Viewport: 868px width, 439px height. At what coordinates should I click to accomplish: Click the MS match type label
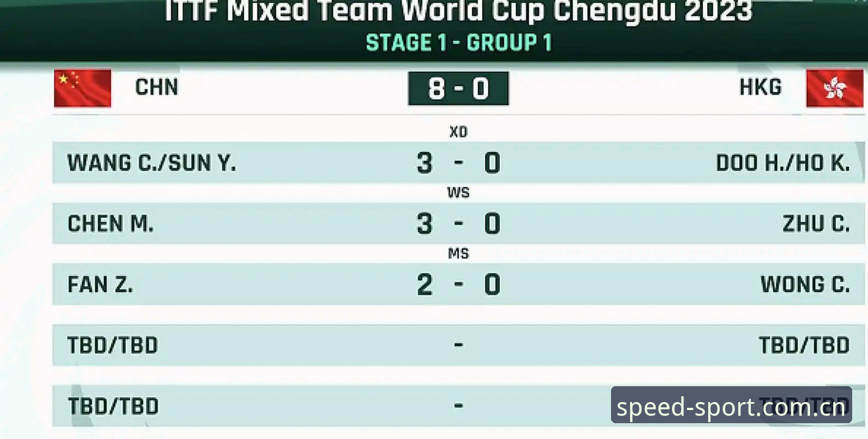point(458,254)
